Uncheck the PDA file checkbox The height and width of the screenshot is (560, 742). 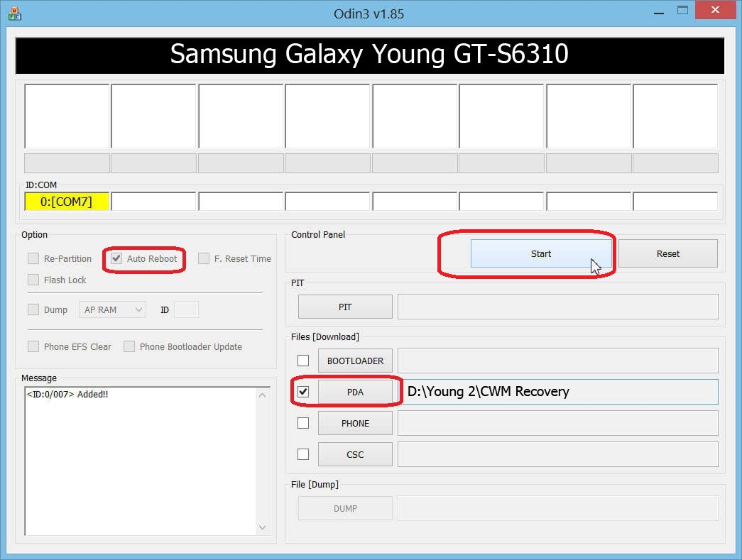pos(303,392)
